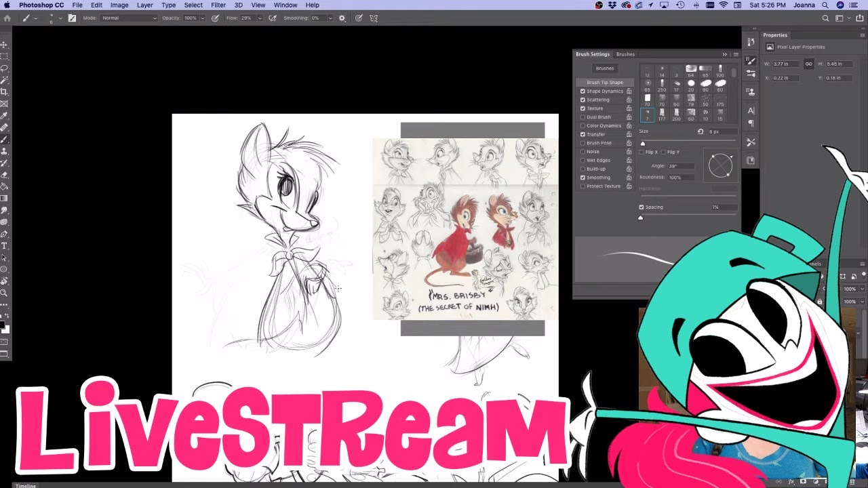
Task: Open the Timeline panel label
Action: tap(26, 485)
